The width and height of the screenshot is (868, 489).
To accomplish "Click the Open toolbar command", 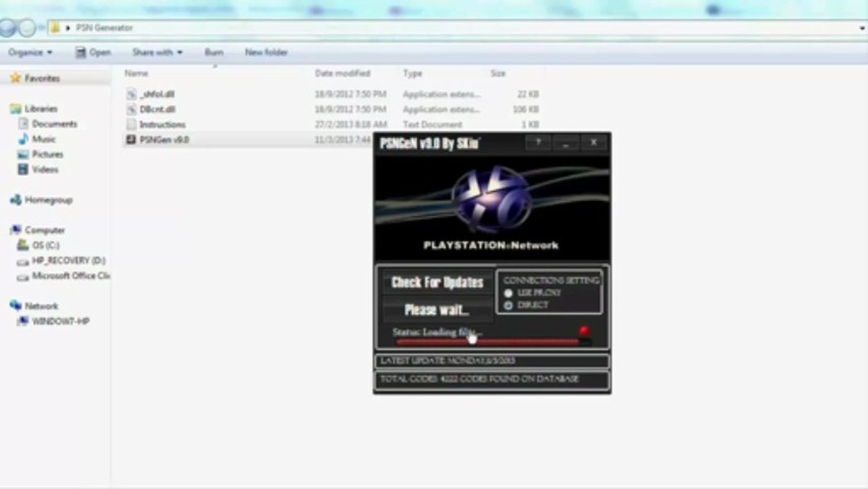I will [x=93, y=52].
